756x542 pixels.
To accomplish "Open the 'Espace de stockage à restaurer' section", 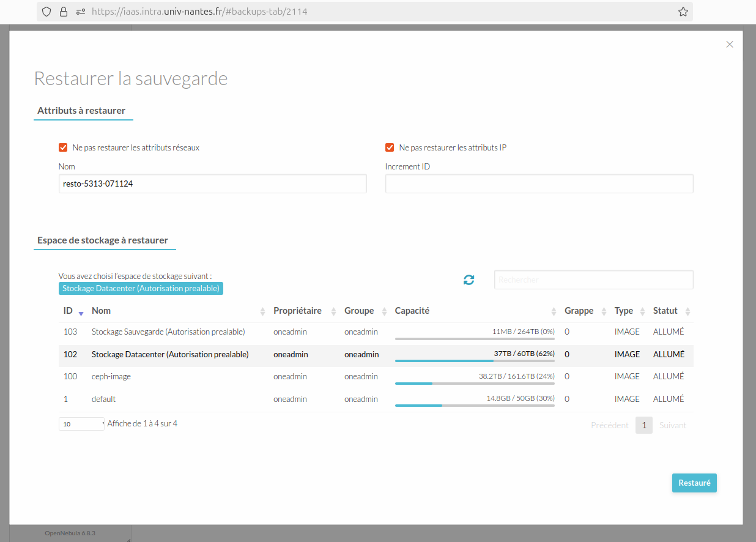I will click(105, 240).
